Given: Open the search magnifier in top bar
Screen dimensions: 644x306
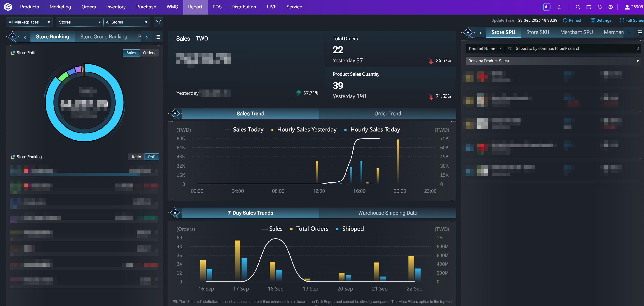Looking at the screenshot, I should [578, 7].
